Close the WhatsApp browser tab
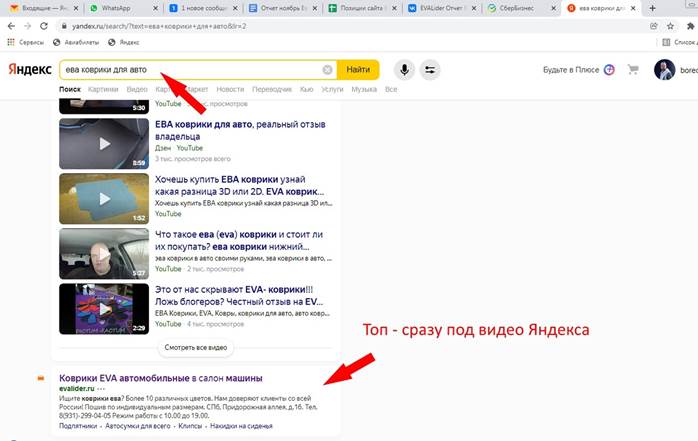The height and width of the screenshot is (441, 698). tap(155, 8)
